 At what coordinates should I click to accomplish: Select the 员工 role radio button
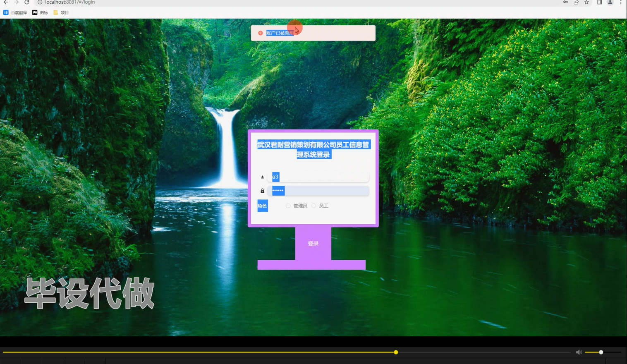tap(313, 206)
